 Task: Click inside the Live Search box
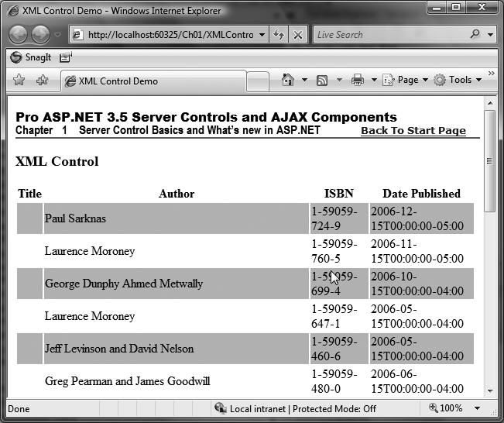tap(390, 34)
